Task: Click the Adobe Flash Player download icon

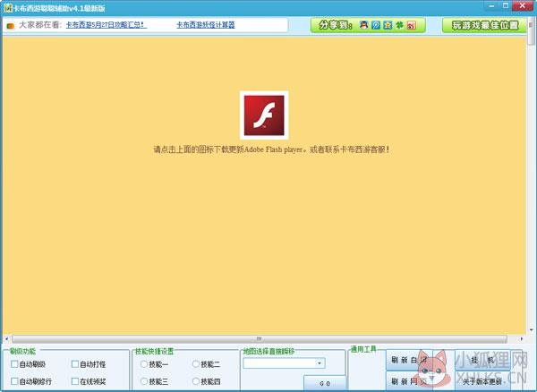Action: pyautogui.click(x=264, y=115)
